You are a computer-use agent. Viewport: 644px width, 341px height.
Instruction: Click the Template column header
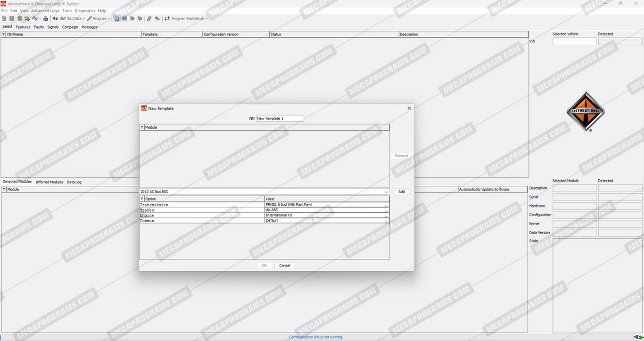172,34
